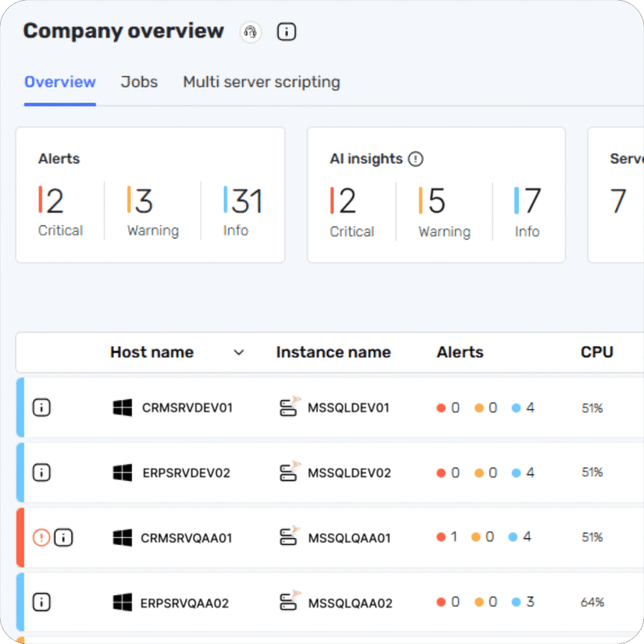The image size is (644, 644).
Task: Click the SQL server icon beside MSSQLQAA02
Action: point(289,601)
